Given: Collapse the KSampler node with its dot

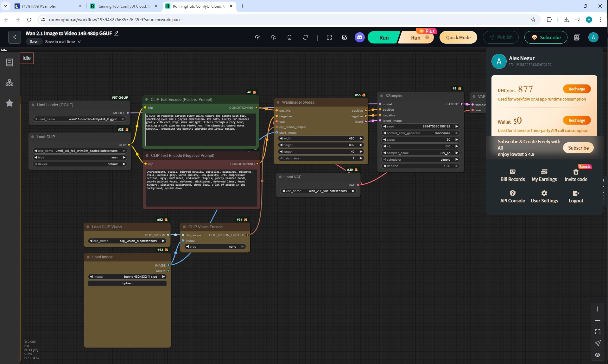Looking at the screenshot, I should point(381,96).
